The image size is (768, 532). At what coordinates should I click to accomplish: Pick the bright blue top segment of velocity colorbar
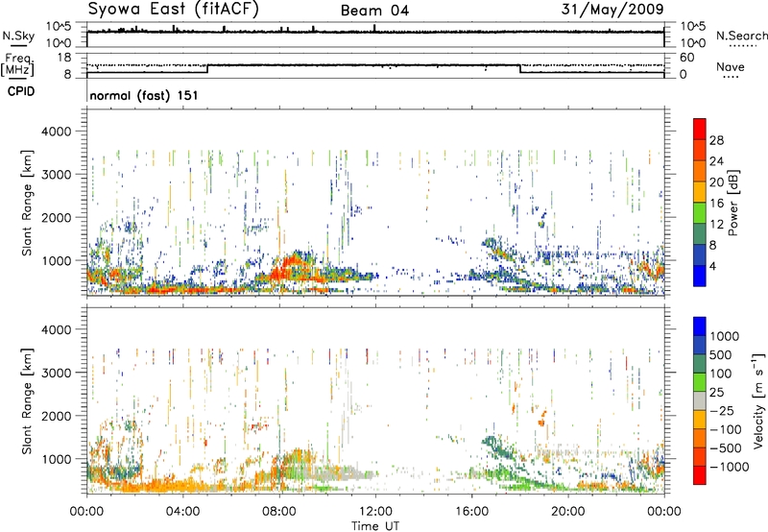coord(700,326)
